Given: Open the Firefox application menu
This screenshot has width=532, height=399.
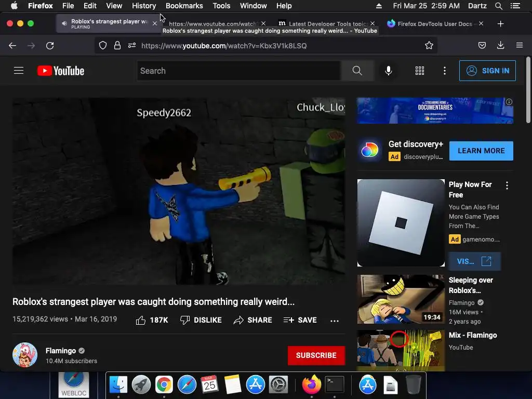Looking at the screenshot, I should click(520, 46).
